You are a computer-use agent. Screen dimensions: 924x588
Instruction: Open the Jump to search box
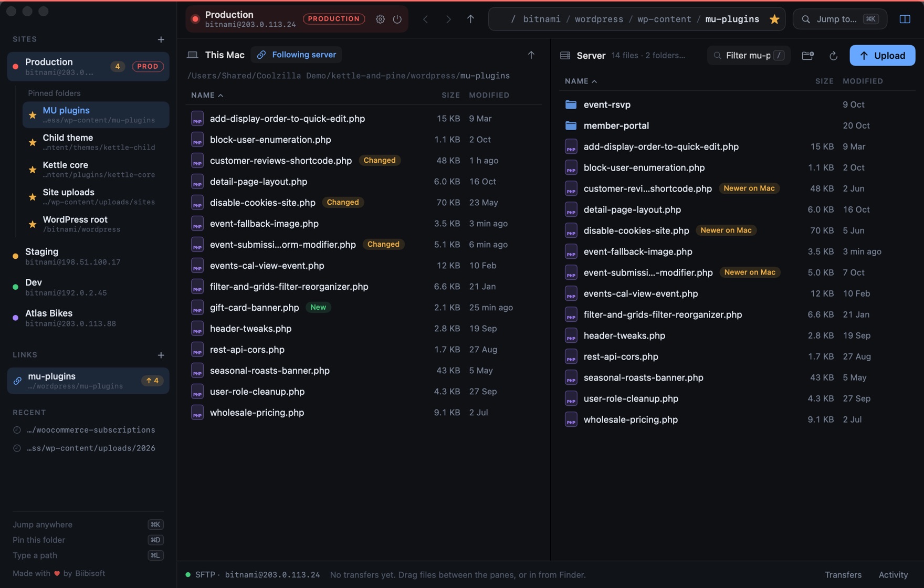click(x=839, y=19)
